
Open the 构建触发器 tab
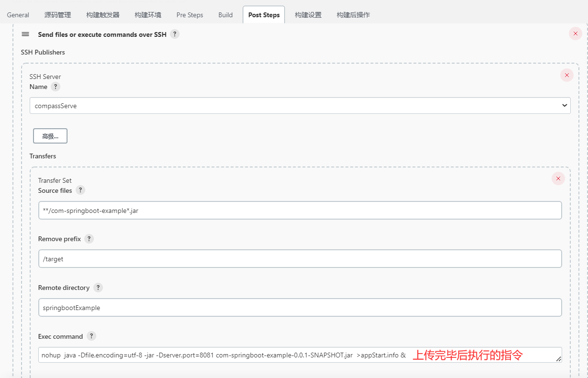[x=103, y=15]
